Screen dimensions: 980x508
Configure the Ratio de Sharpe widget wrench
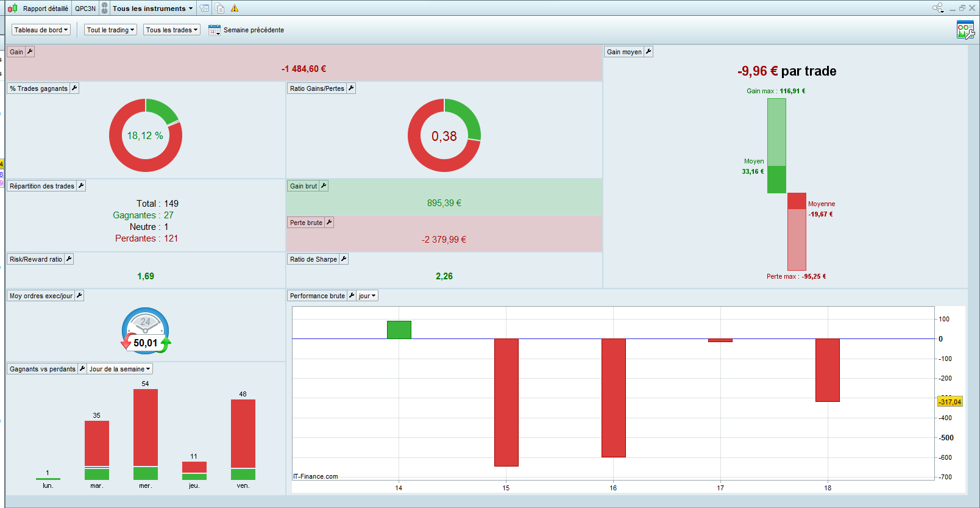pyautogui.click(x=344, y=259)
